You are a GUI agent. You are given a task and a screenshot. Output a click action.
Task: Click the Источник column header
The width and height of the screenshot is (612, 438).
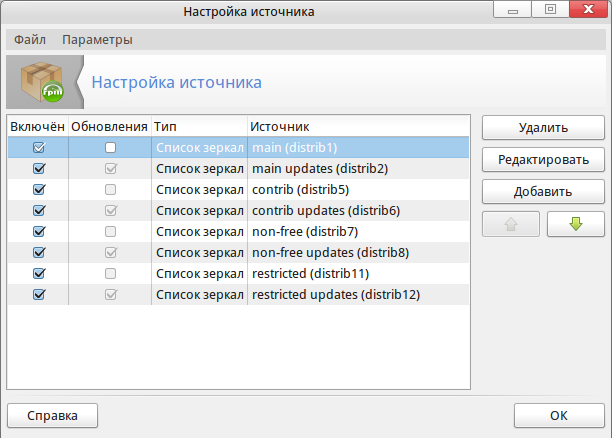click(280, 127)
